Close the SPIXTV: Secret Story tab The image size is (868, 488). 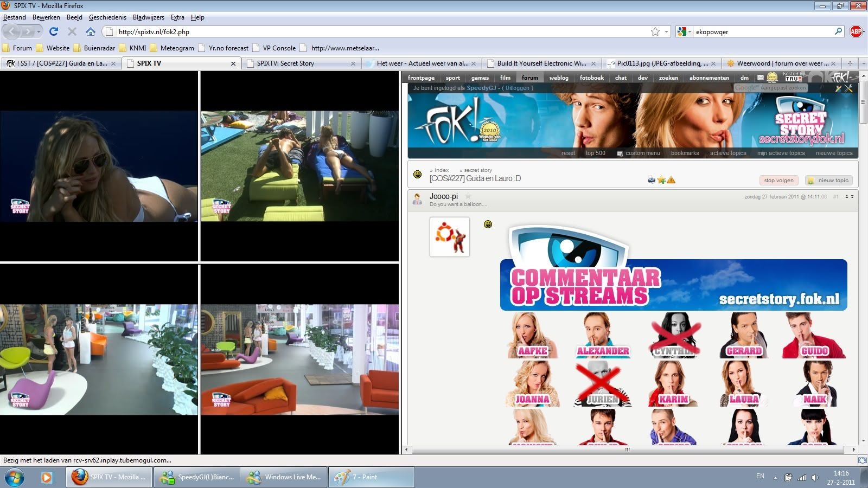[353, 63]
